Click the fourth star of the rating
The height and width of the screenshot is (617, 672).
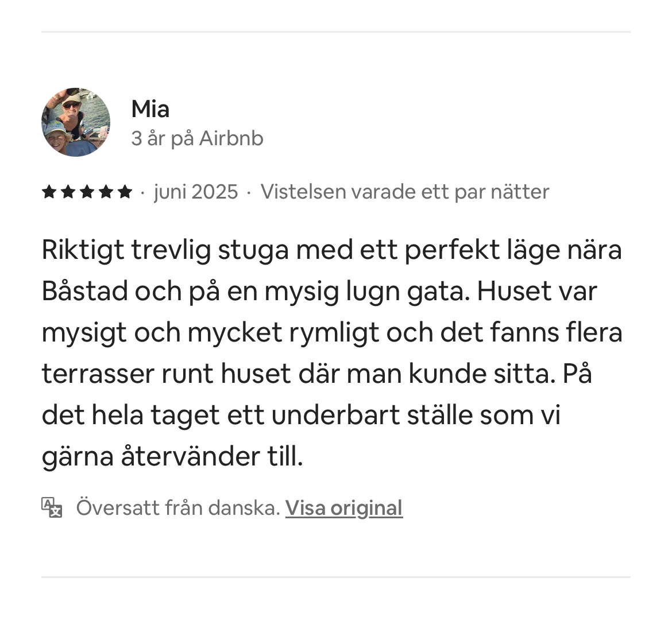[106, 192]
